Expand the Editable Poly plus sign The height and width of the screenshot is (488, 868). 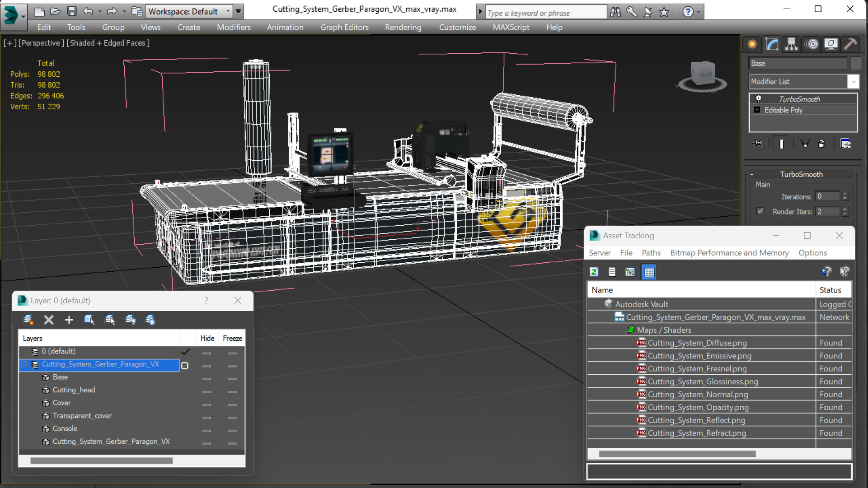(757, 110)
